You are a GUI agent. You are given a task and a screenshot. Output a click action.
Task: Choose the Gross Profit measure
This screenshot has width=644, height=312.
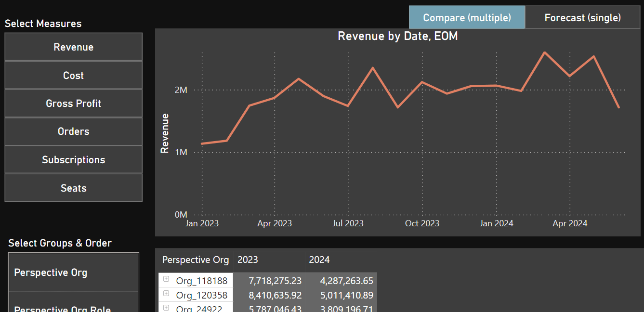[74, 103]
